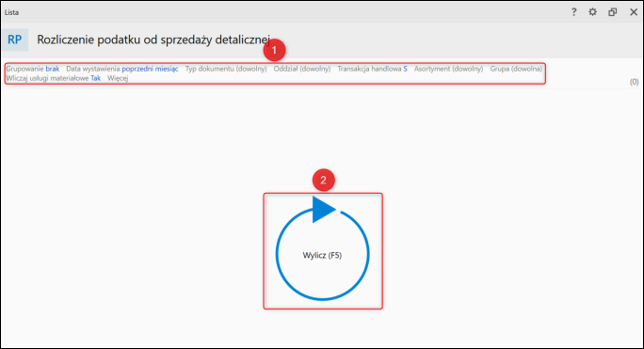Click the (0) record count
Viewport: 644px width, 349px height.
[635, 82]
